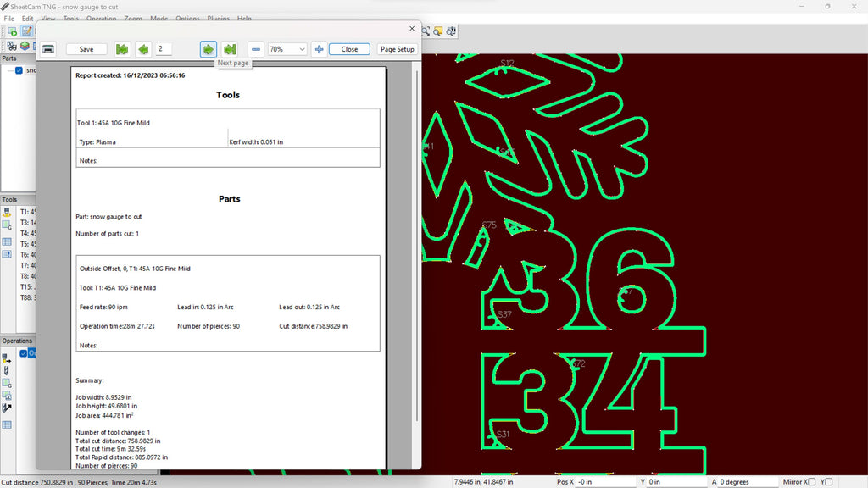Jump to the last report page
The image size is (868, 488).
(x=230, y=49)
